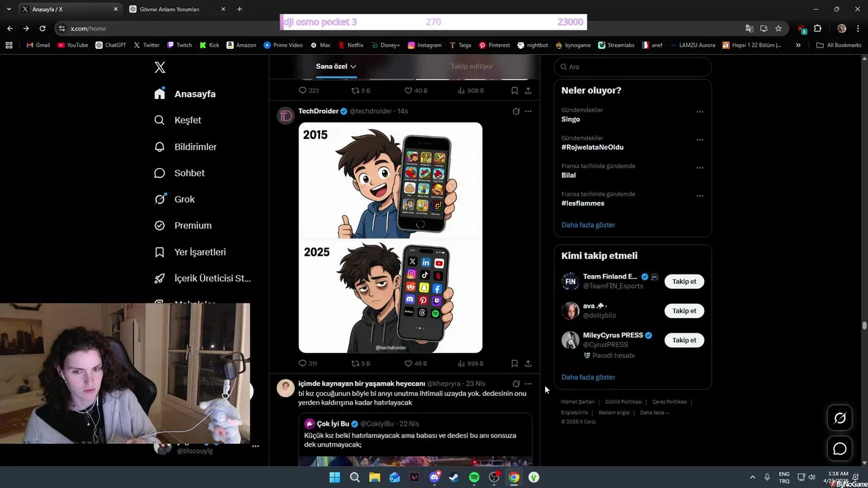Open Grok icon on khepryra post
This screenshot has height=488, width=868.
[x=516, y=384]
